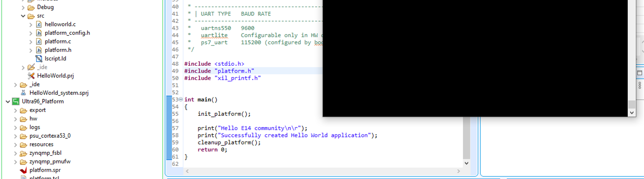
Task: Click the Debug folder icon
Action: point(31,7)
